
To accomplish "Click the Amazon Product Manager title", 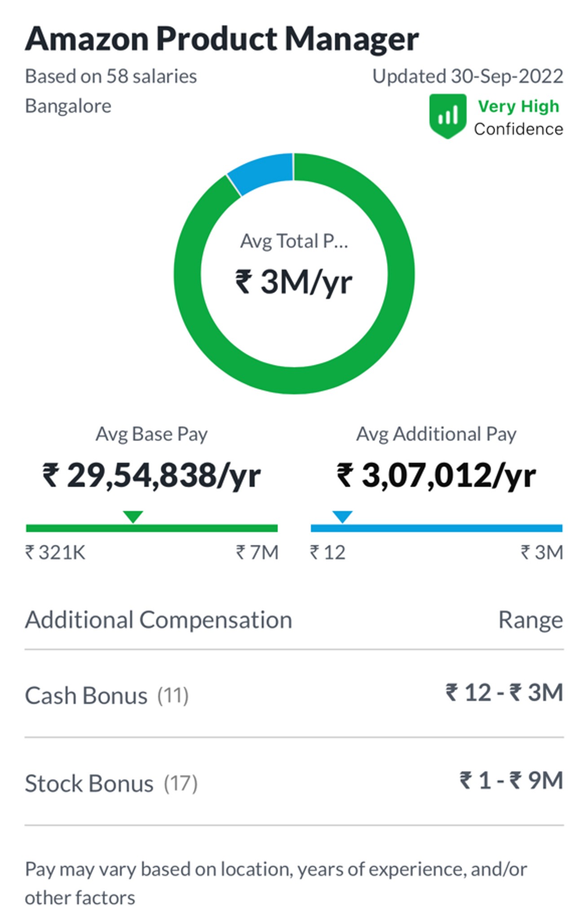I will (222, 39).
